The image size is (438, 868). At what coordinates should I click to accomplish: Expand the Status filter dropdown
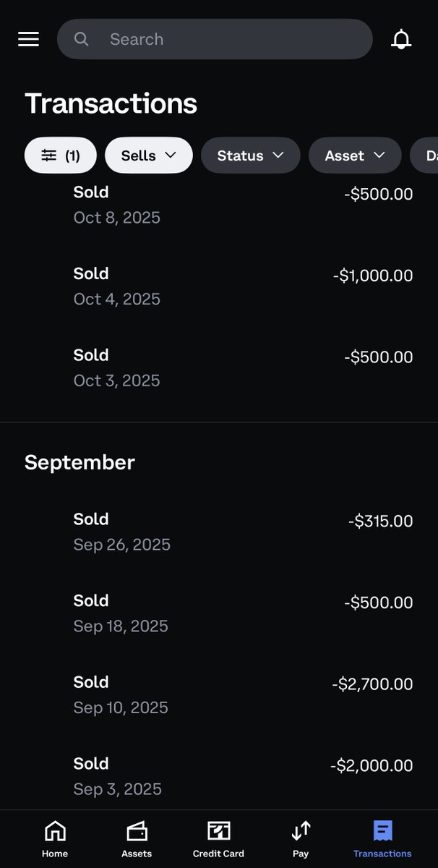pos(250,156)
